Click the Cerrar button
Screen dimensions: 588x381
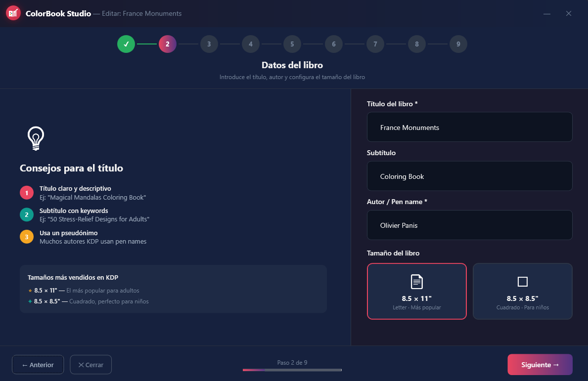click(91, 365)
